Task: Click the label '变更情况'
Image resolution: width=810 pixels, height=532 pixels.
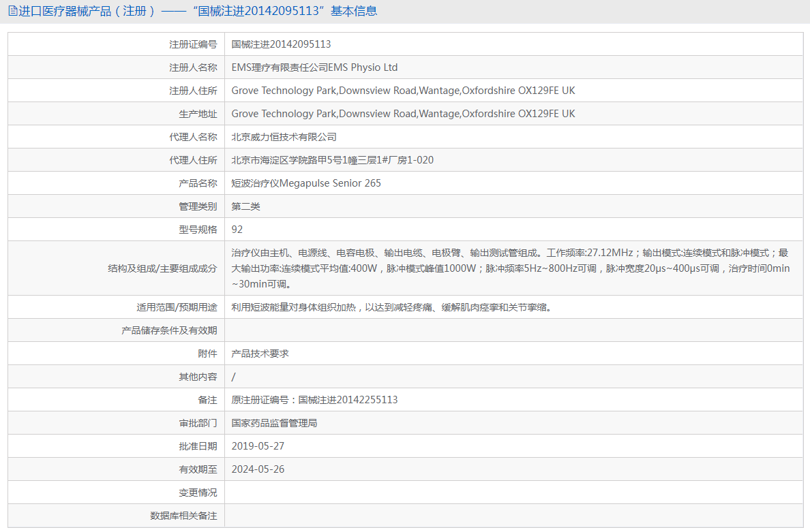Action: (198, 492)
